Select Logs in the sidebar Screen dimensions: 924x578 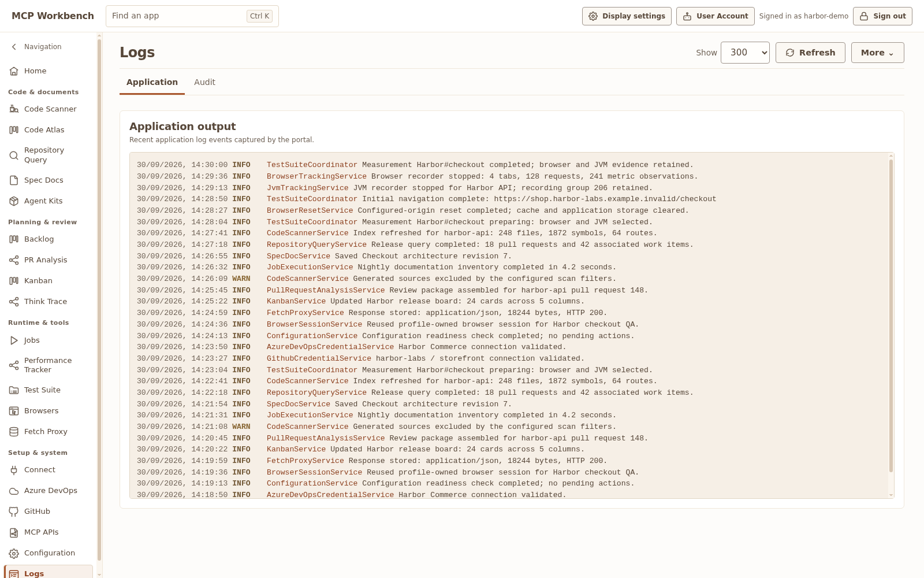(49, 572)
